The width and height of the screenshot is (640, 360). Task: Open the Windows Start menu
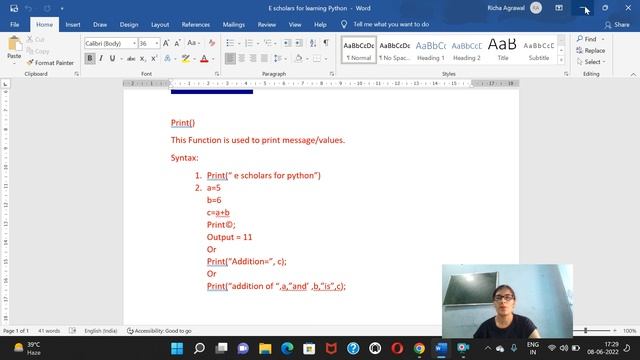[177, 348]
